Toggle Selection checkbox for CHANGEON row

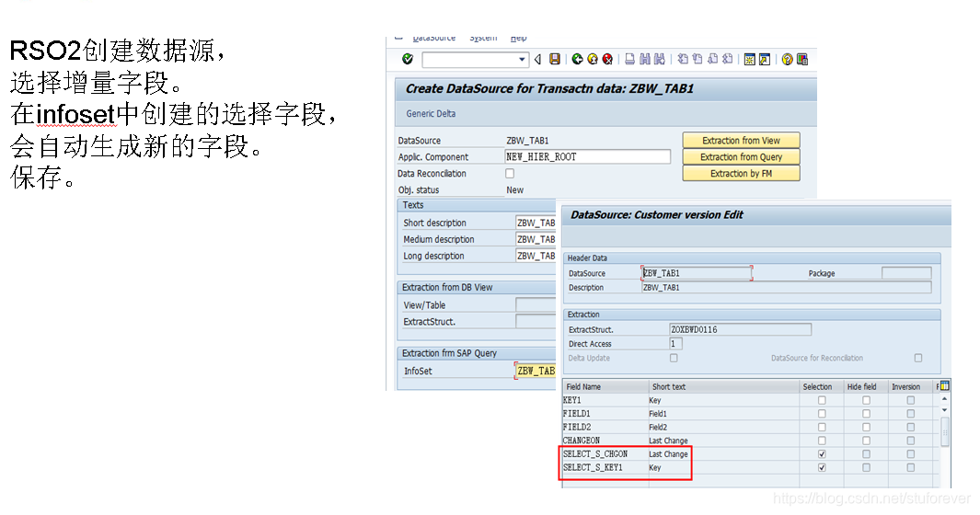pyautogui.click(x=822, y=441)
